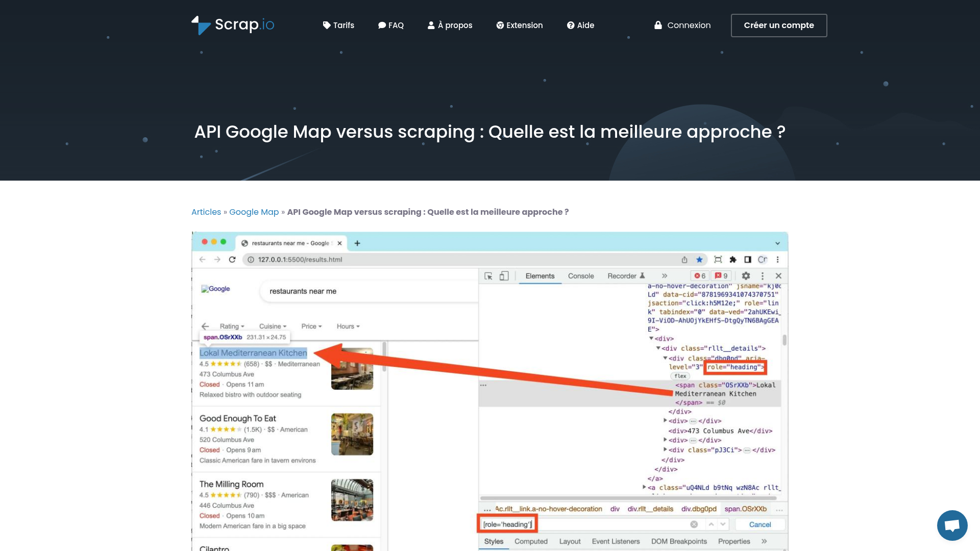Screen dimensions: 980x551
Task: Click the flex badge in the DOM tree
Action: pos(680,376)
